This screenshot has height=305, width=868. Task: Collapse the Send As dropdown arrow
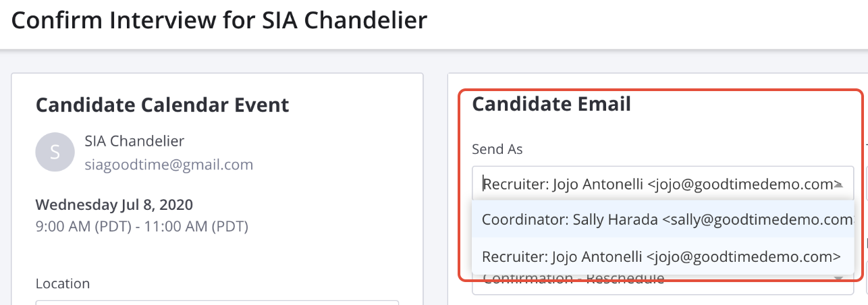click(x=839, y=184)
